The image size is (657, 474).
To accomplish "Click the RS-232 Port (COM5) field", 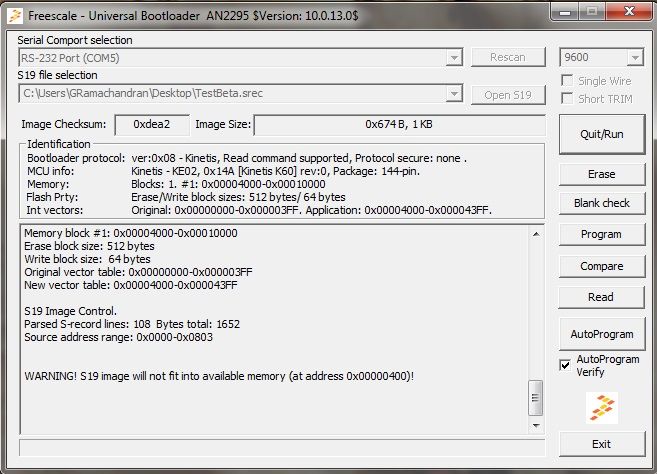I will [x=241, y=58].
